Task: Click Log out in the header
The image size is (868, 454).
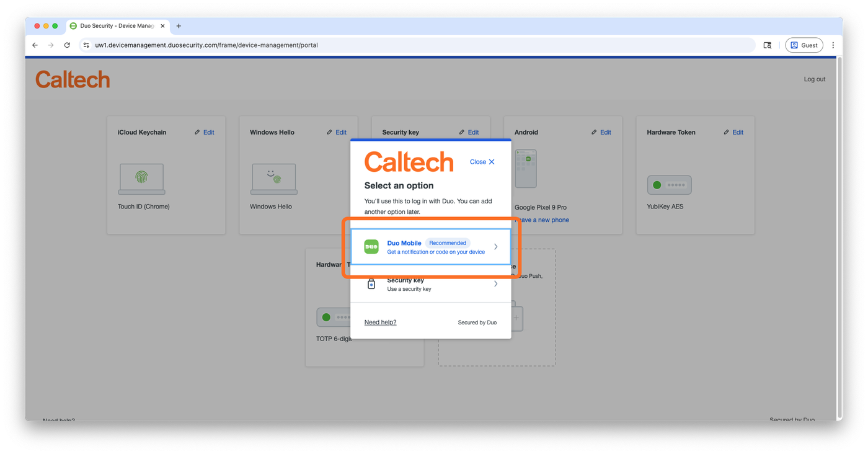Action: [x=814, y=79]
